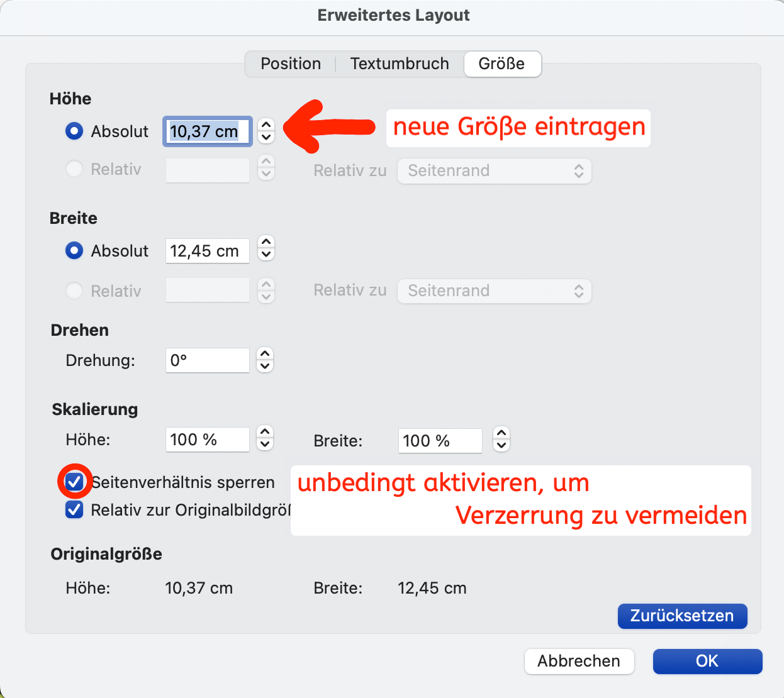This screenshot has width=784, height=698.
Task: Select Absolut radio button under Höhe
Action: pos(74,131)
